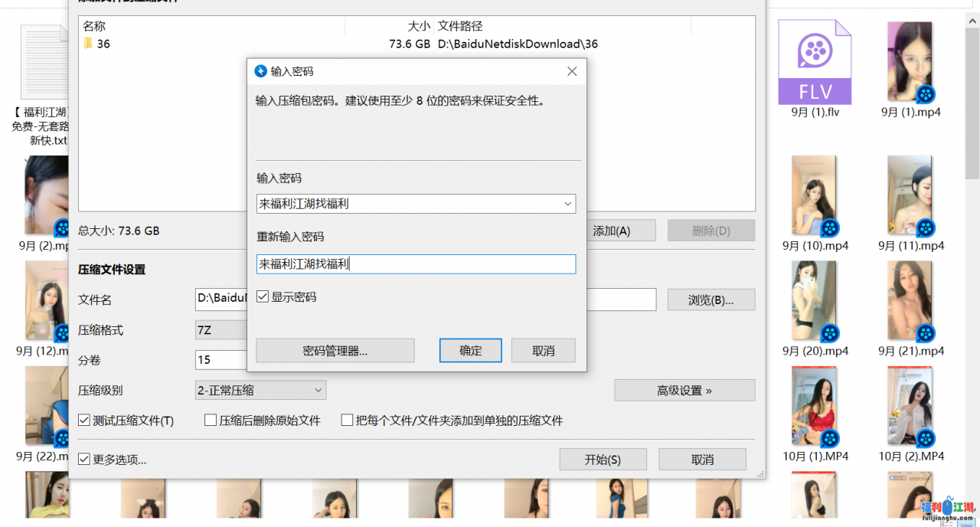Expand 高级设置 options
The height and width of the screenshot is (527, 980).
(684, 391)
